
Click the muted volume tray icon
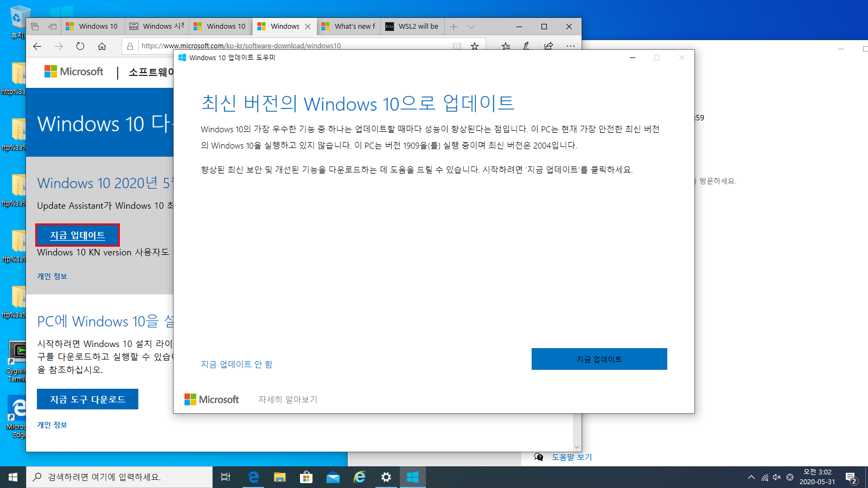coord(777,477)
